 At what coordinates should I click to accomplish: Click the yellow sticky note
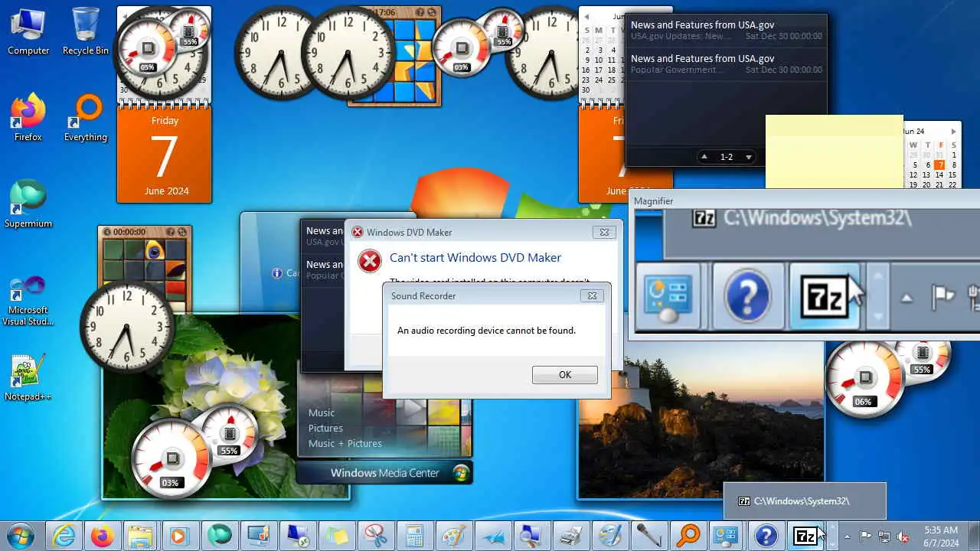[x=835, y=152]
